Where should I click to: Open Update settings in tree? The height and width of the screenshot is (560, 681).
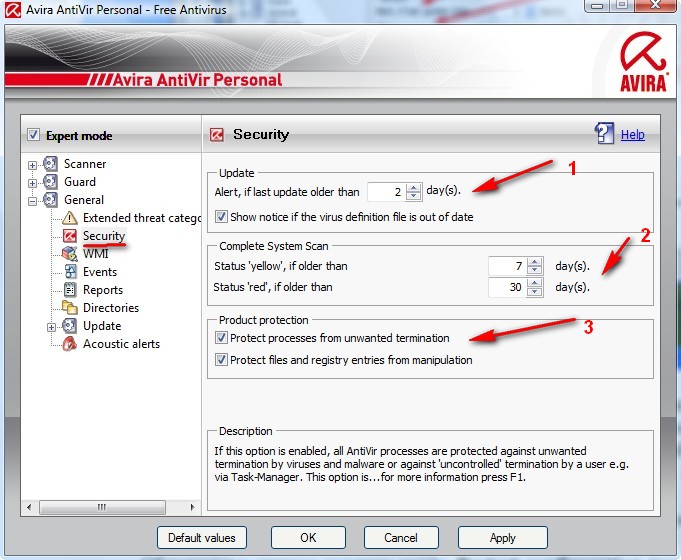[102, 325]
